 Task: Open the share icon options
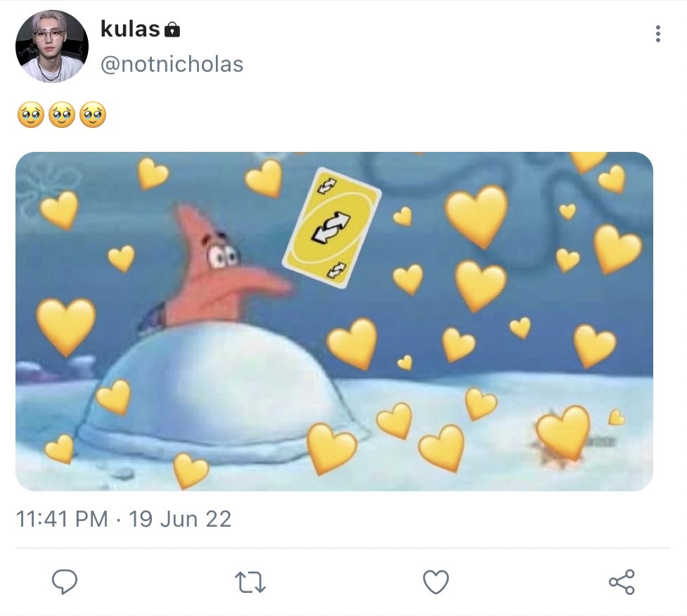pos(622,582)
